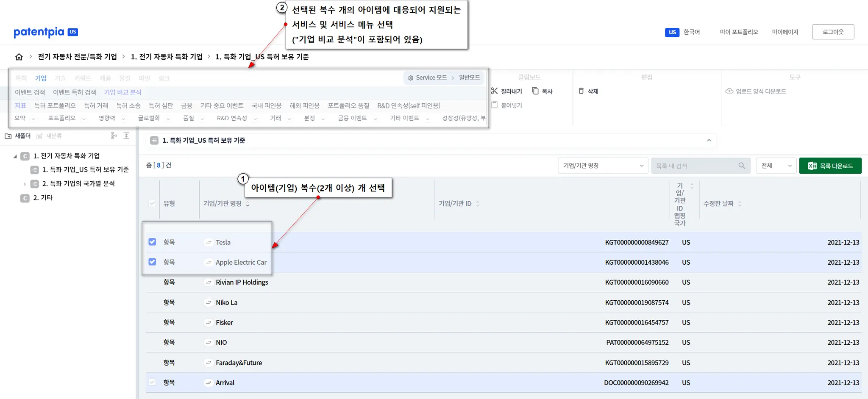Toggle the Arrival row checkbox
The image size is (868, 399).
(x=152, y=382)
